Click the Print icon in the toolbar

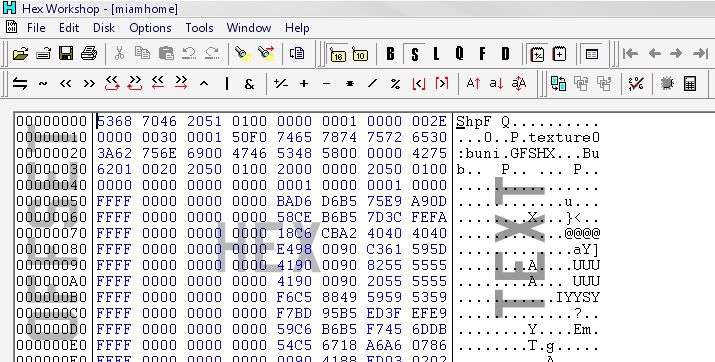pyautogui.click(x=89, y=54)
